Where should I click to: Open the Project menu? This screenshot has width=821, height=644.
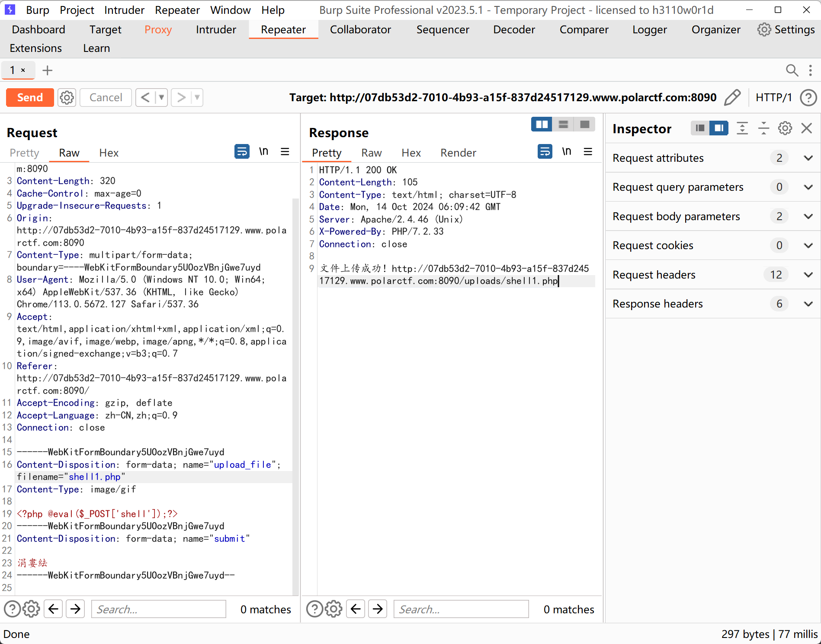tap(77, 10)
